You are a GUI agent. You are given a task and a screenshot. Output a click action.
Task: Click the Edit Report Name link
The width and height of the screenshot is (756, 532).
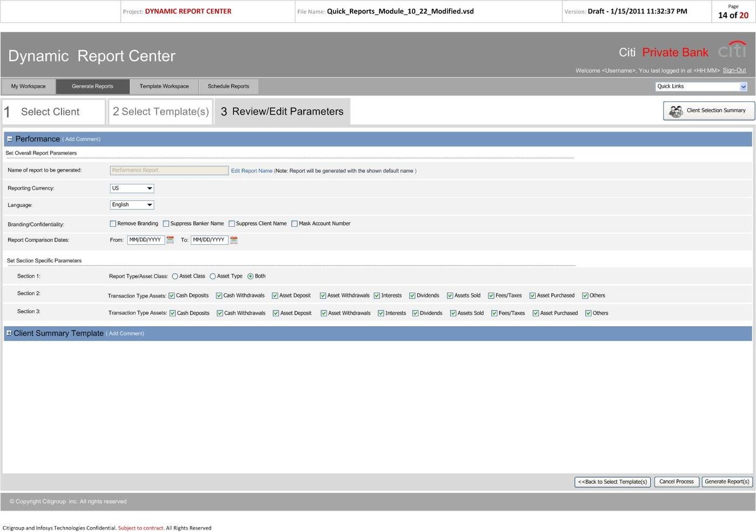tap(251, 170)
